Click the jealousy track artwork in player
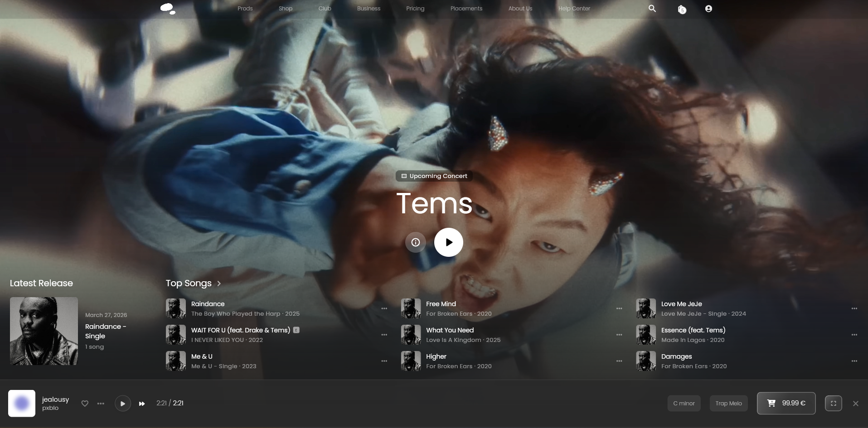The width and height of the screenshot is (868, 428). [x=22, y=403]
